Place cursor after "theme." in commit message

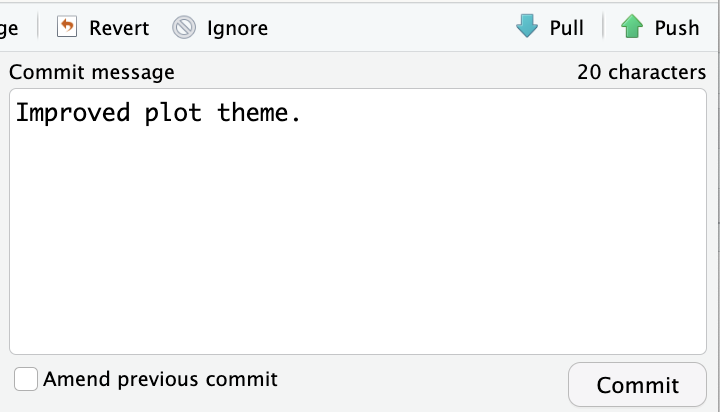tap(303, 113)
